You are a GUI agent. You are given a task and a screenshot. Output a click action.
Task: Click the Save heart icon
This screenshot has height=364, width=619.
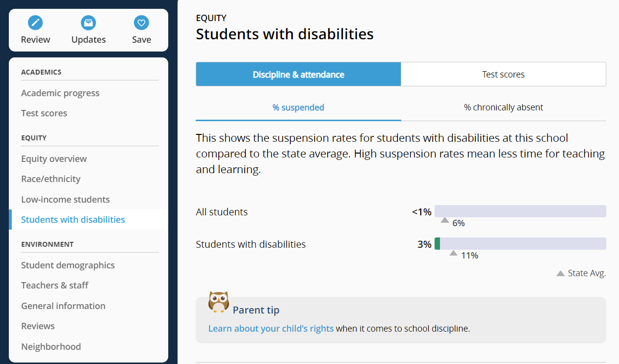click(x=141, y=23)
